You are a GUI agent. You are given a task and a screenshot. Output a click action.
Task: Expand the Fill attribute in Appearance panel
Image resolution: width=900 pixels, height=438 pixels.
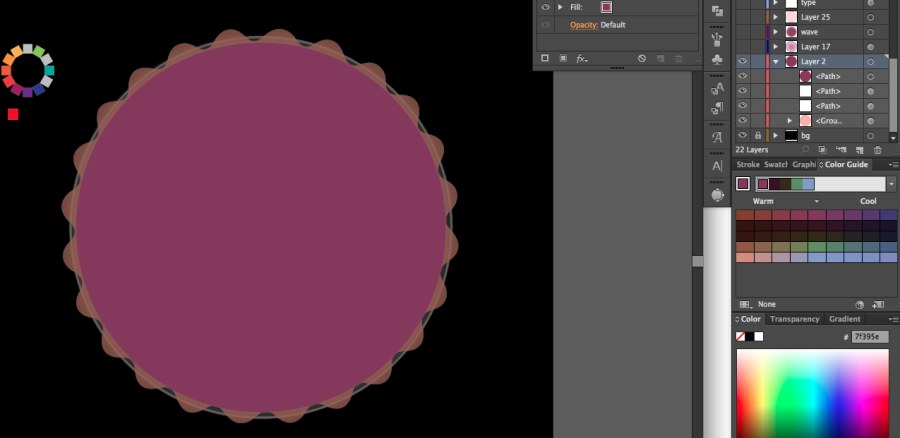pyautogui.click(x=560, y=7)
